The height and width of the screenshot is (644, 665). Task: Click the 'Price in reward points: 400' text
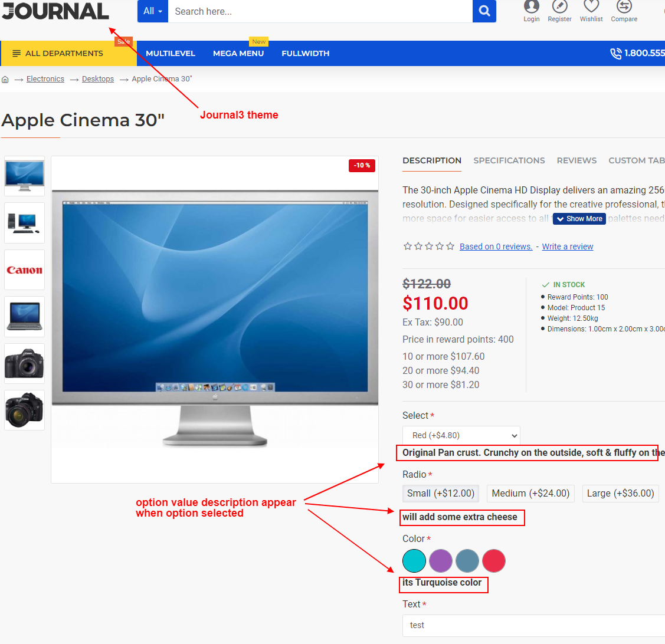click(x=458, y=339)
